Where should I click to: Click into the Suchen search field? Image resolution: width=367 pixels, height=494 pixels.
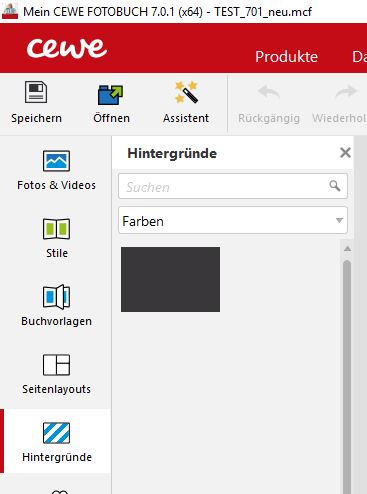coord(233,186)
